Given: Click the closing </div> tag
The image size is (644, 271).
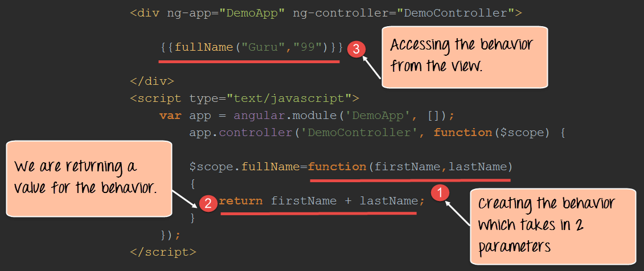Looking at the screenshot, I should click(152, 81).
